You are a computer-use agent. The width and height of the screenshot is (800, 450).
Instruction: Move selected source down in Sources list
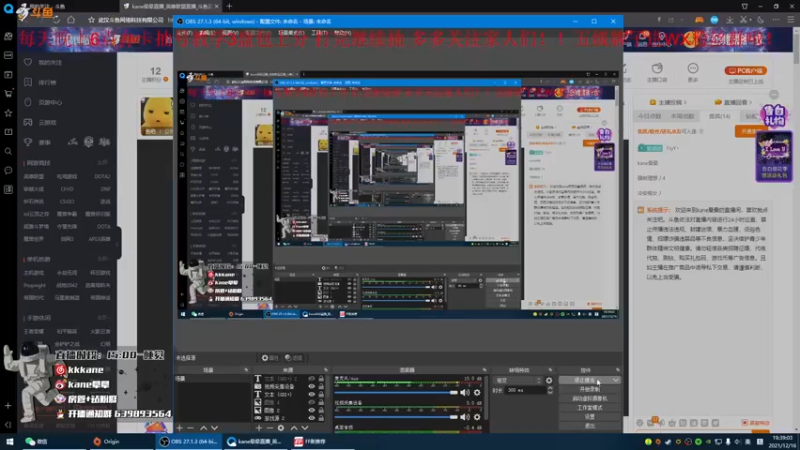tap(305, 428)
